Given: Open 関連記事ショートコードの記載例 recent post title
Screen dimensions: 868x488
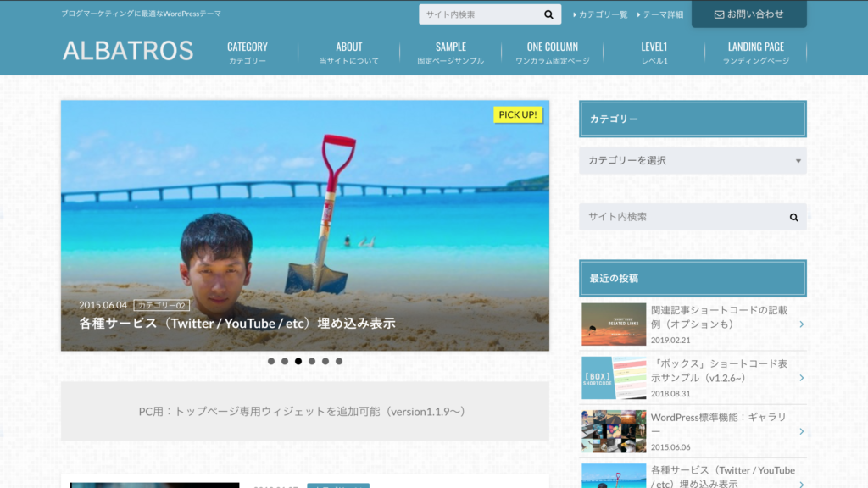Looking at the screenshot, I should [719, 317].
